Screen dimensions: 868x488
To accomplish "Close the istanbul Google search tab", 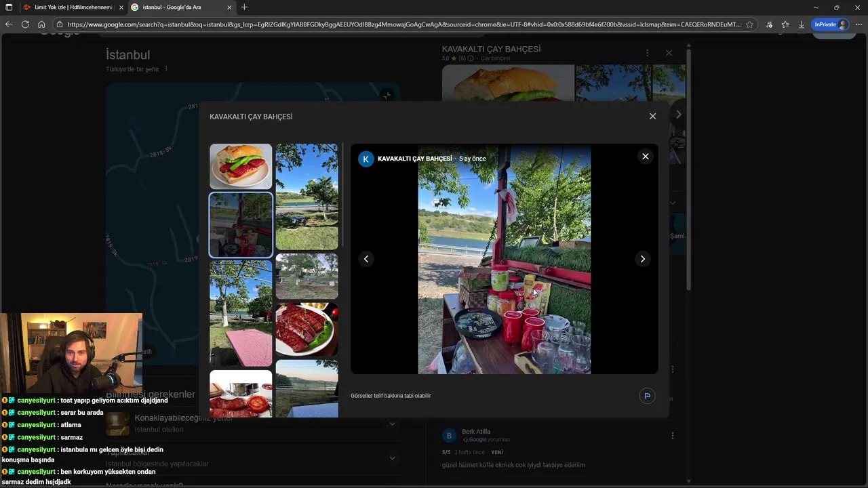I will (x=229, y=7).
